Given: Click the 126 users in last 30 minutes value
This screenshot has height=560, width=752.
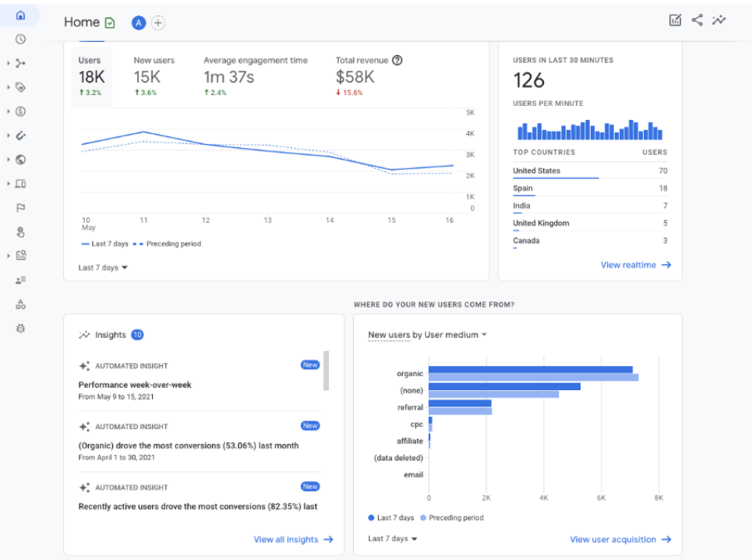Looking at the screenshot, I should [x=529, y=80].
